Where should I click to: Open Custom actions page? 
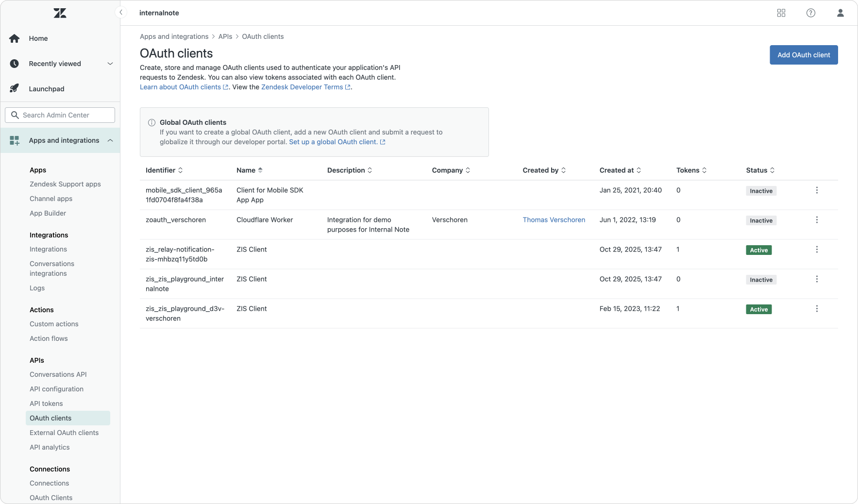tap(54, 324)
